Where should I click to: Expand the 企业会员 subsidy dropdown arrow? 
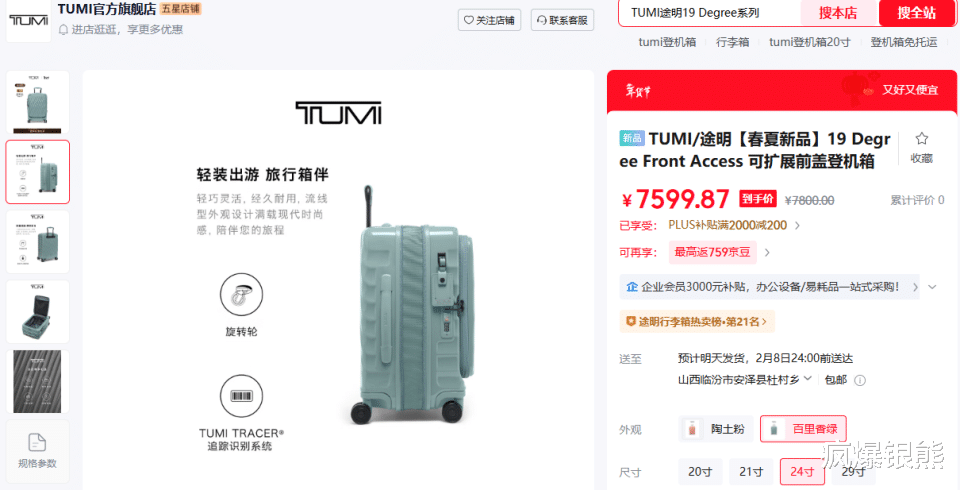point(932,287)
